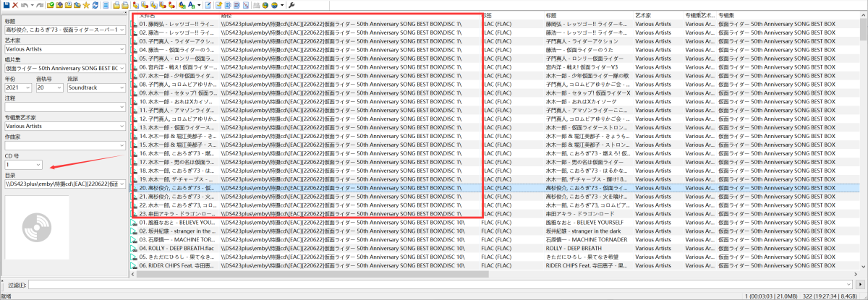868x300 pixels.
Task: Convert Filename to Filename icon
Action: click(153, 5)
